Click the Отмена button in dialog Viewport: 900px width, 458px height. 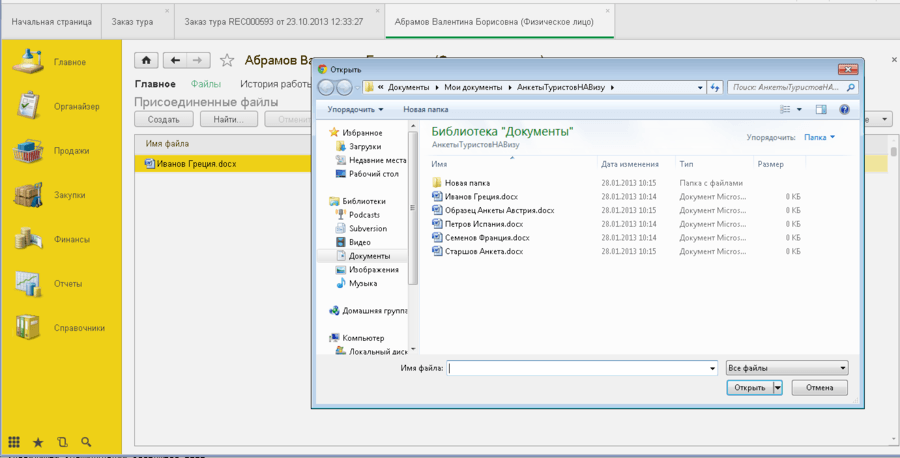[x=819, y=388]
